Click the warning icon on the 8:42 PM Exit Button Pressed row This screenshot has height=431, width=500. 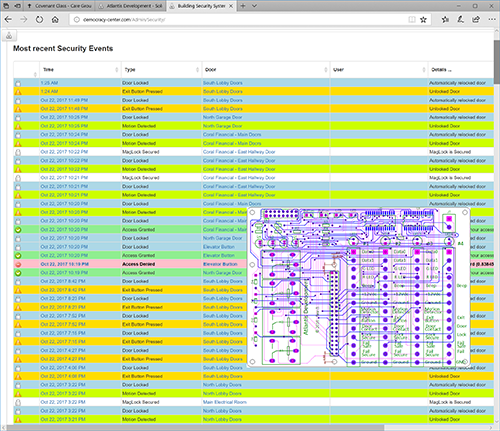pos(18,290)
